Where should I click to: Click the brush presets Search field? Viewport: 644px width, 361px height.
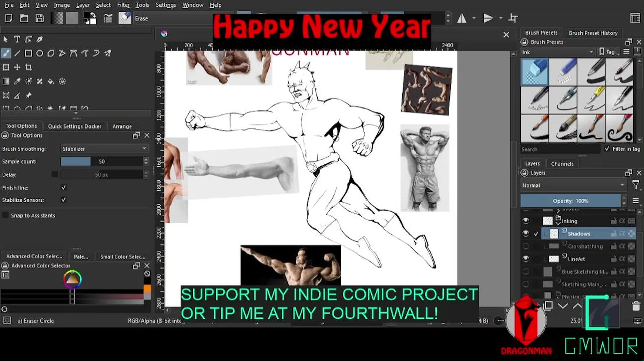[560, 149]
